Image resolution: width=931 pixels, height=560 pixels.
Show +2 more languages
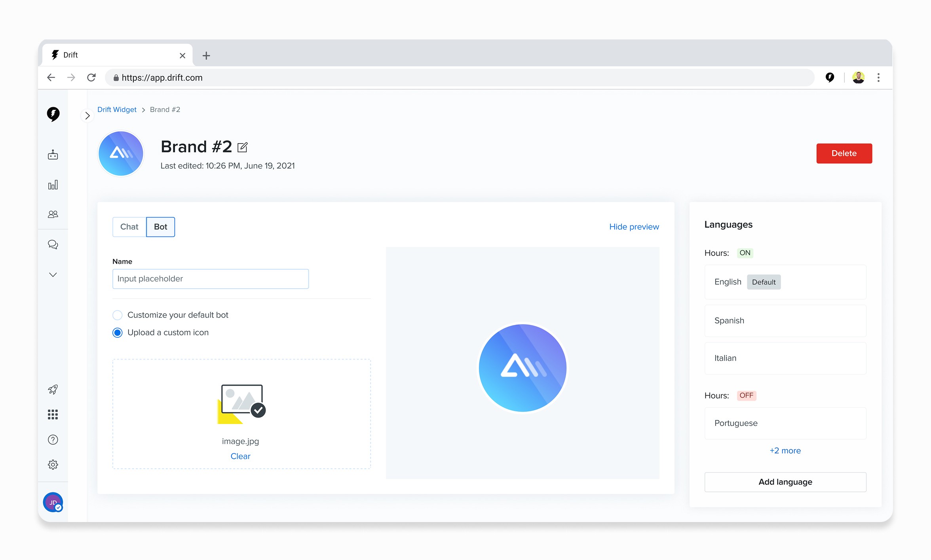click(785, 451)
